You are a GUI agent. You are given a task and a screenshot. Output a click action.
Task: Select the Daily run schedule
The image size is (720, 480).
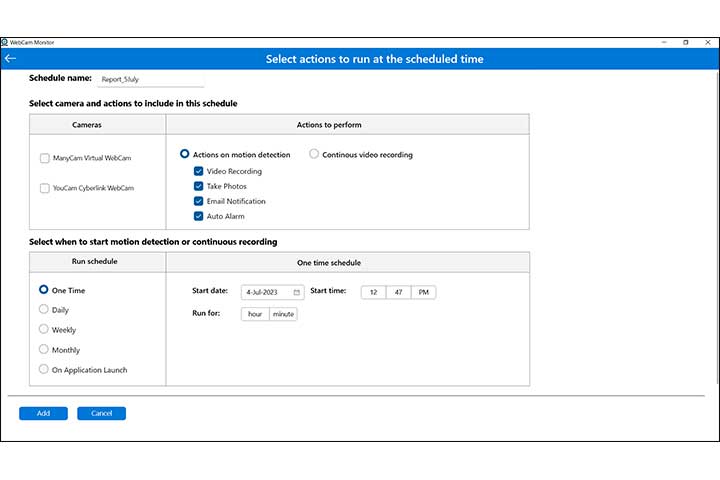pos(44,310)
